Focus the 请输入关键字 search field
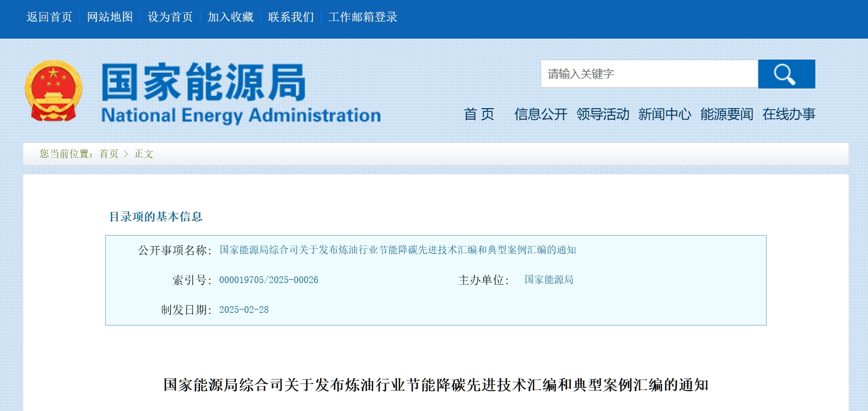This screenshot has width=868, height=411. pyautogui.click(x=649, y=74)
